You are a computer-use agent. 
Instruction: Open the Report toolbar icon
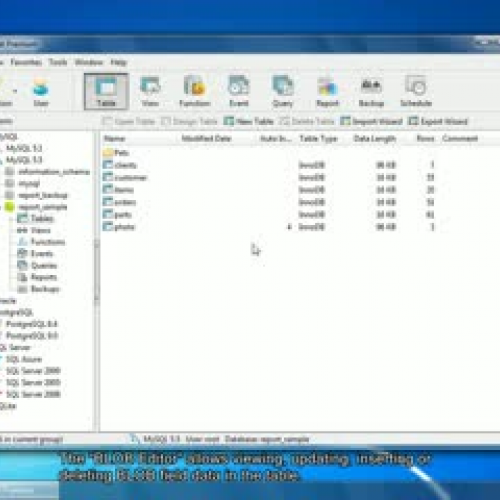click(327, 92)
